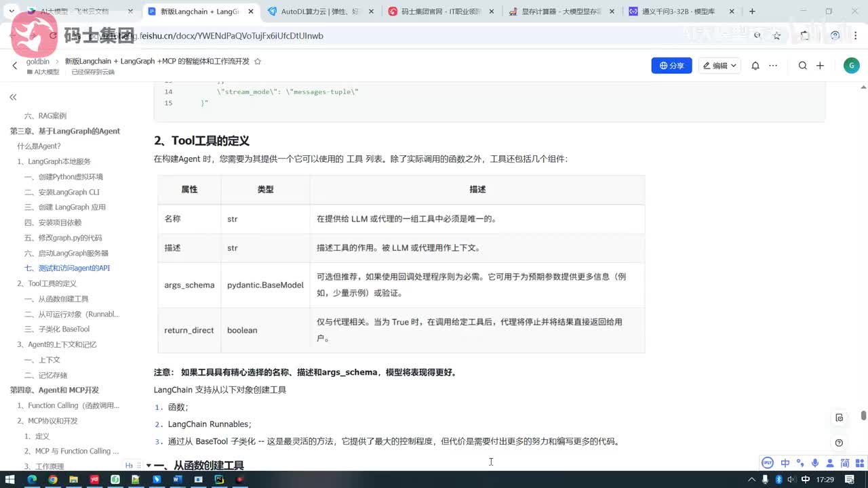
Task: Create new document with the plus icon
Action: click(820, 66)
